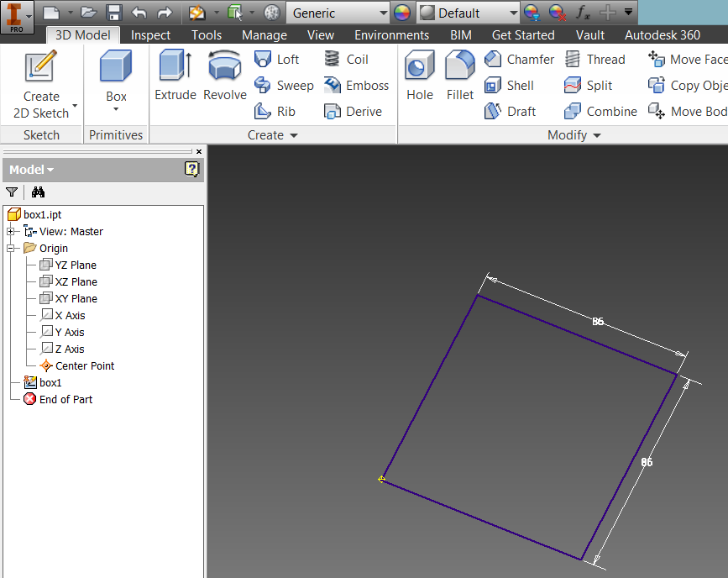Create a new file from the quick access toolbar

click(51, 13)
